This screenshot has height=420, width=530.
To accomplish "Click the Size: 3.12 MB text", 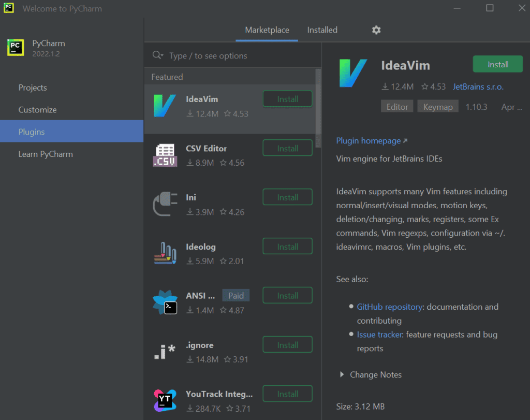I will pos(360,407).
